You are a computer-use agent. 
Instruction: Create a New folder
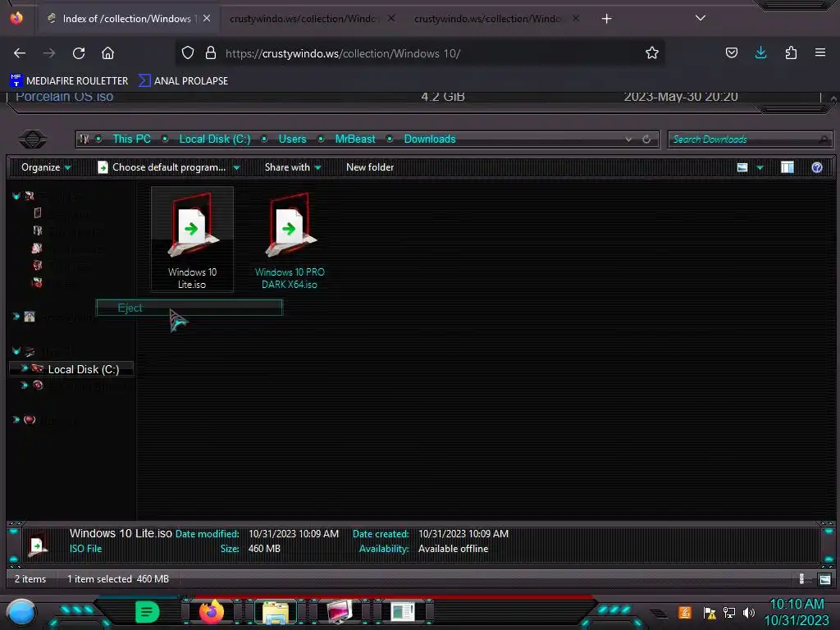(x=370, y=167)
